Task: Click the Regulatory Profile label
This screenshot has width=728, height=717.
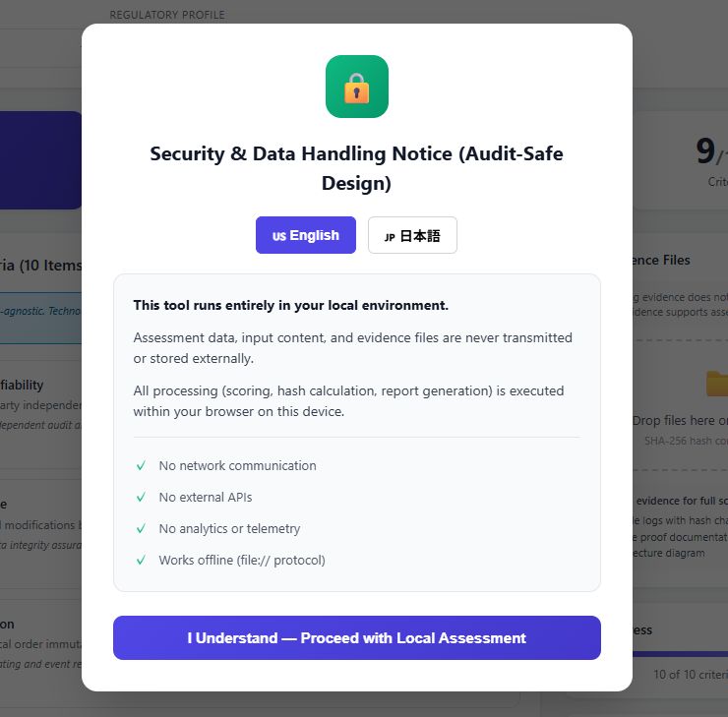Action: tap(167, 15)
